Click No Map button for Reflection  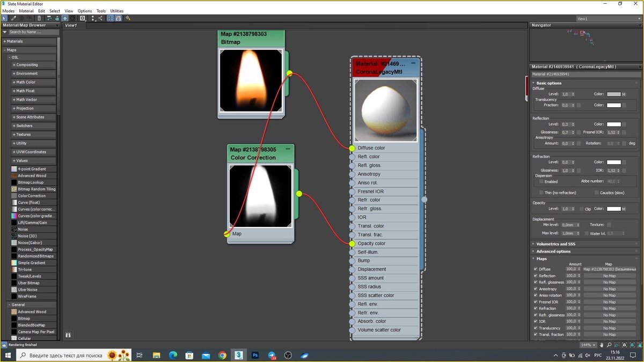point(609,276)
